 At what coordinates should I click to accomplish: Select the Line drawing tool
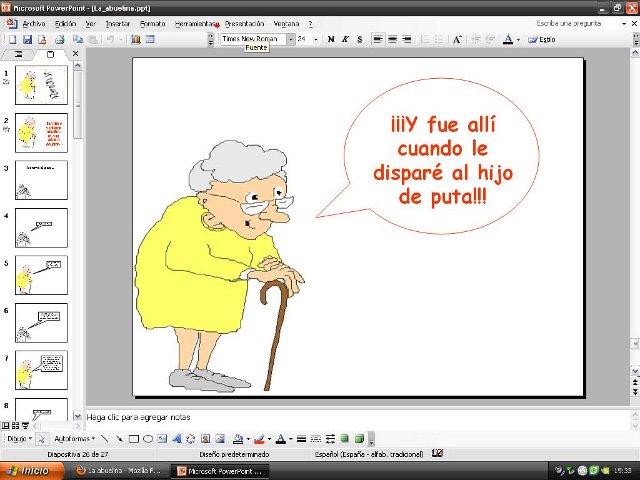(106, 438)
